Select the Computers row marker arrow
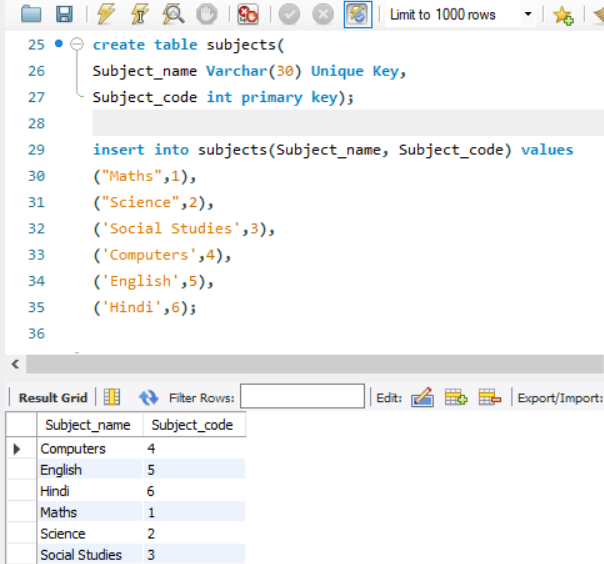The width and height of the screenshot is (604, 564). 17,449
